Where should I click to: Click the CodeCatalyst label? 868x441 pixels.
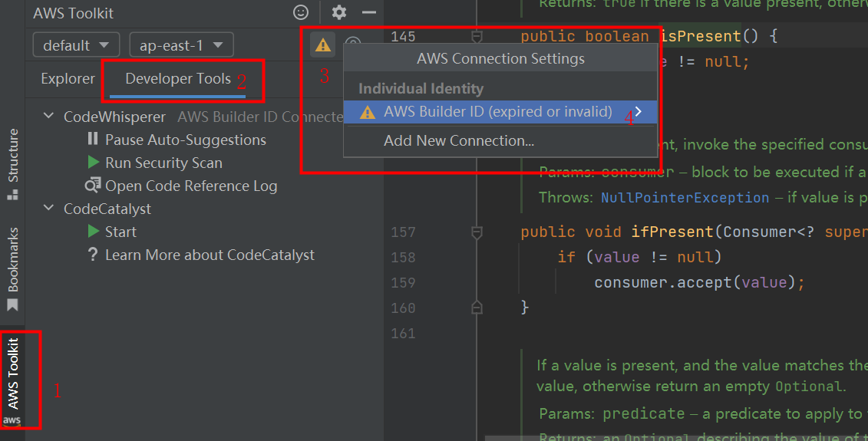(x=107, y=209)
